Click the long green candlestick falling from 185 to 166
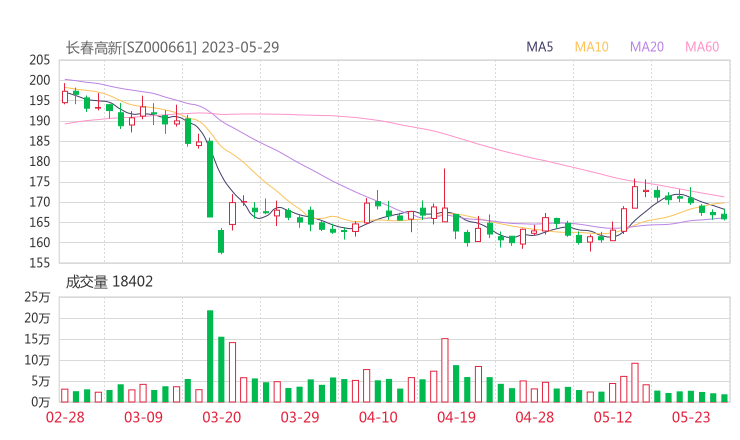The height and width of the screenshot is (440, 740). coord(210,178)
